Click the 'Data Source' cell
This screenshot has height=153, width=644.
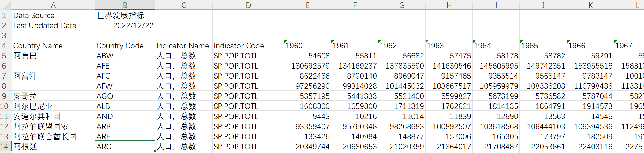click(53, 15)
